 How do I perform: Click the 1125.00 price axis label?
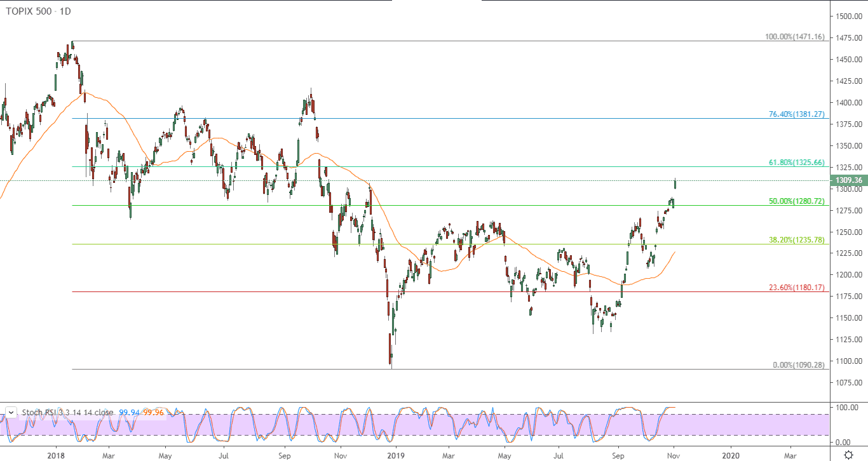click(850, 339)
